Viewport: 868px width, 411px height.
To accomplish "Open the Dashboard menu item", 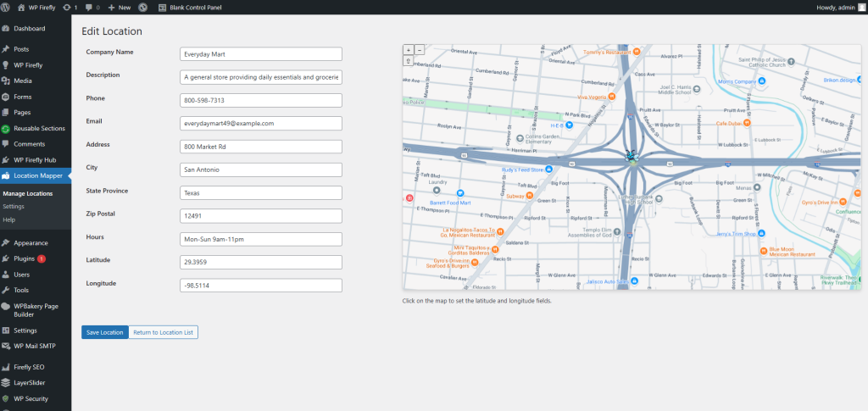I will point(29,28).
